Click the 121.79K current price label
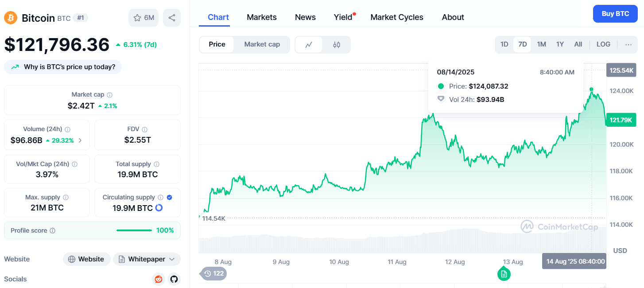Screen dimensions: 644x288 (621, 120)
